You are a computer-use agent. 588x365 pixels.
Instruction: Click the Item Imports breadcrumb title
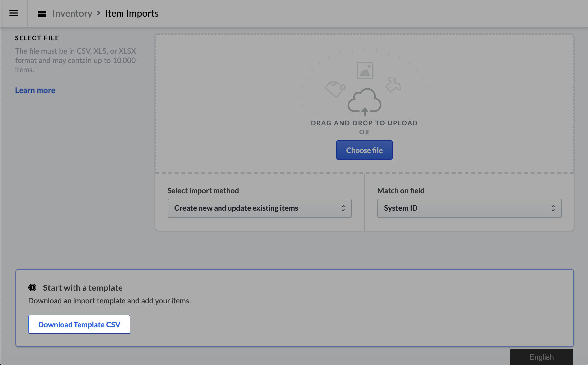click(x=132, y=13)
